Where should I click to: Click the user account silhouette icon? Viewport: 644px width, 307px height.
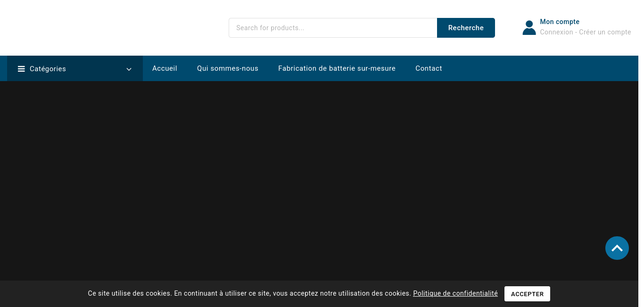tap(529, 28)
